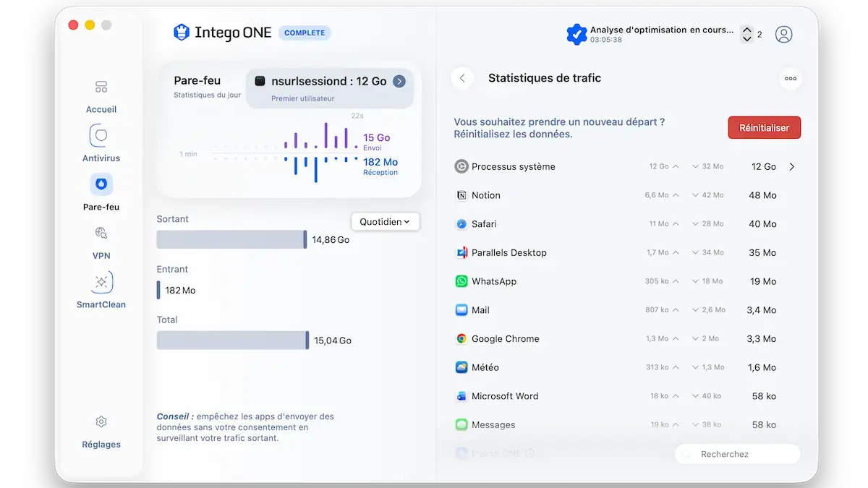868x488 pixels.
Task: Expand Processus système row with right chevron
Action: (x=792, y=166)
